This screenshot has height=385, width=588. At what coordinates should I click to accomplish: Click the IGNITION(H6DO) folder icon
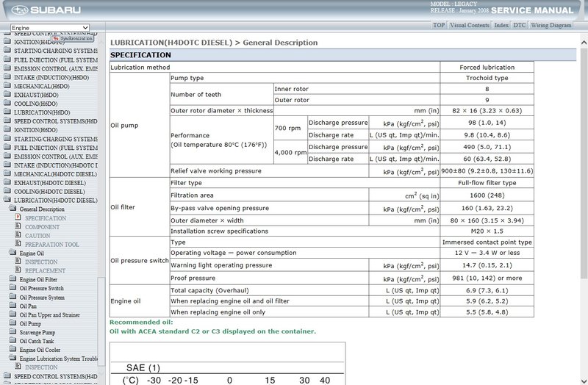pos(7,129)
